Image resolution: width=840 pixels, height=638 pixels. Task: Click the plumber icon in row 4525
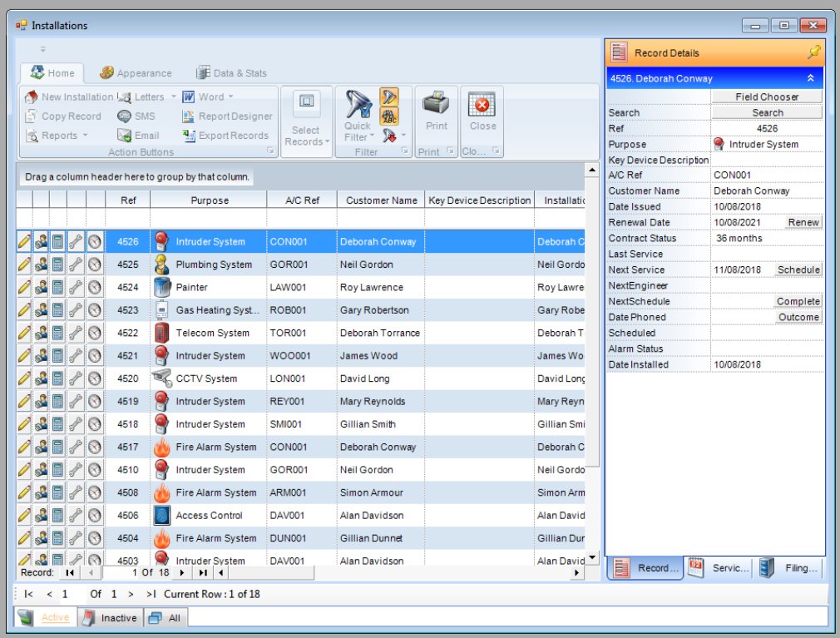click(161, 265)
